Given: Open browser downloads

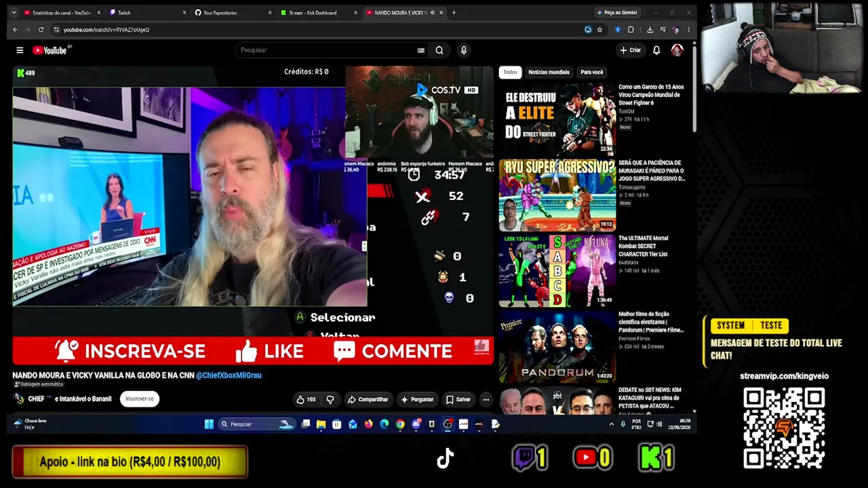Looking at the screenshot, I should 650,30.
